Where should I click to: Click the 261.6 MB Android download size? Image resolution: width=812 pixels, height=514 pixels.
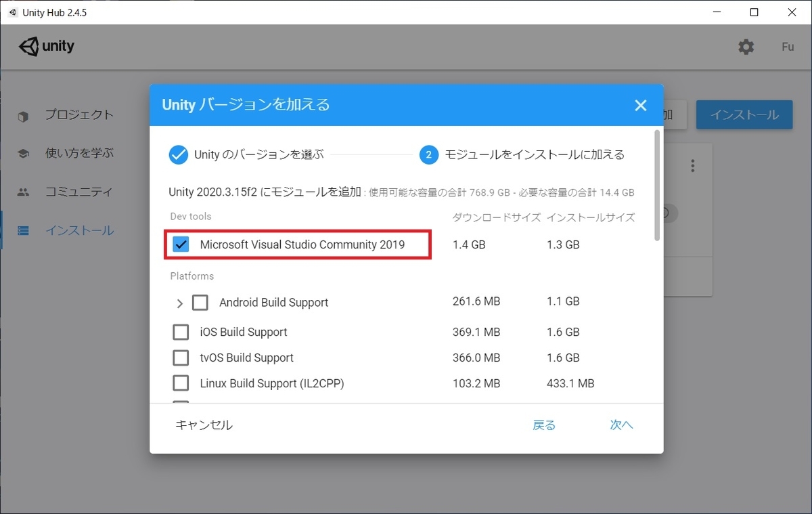tap(476, 301)
